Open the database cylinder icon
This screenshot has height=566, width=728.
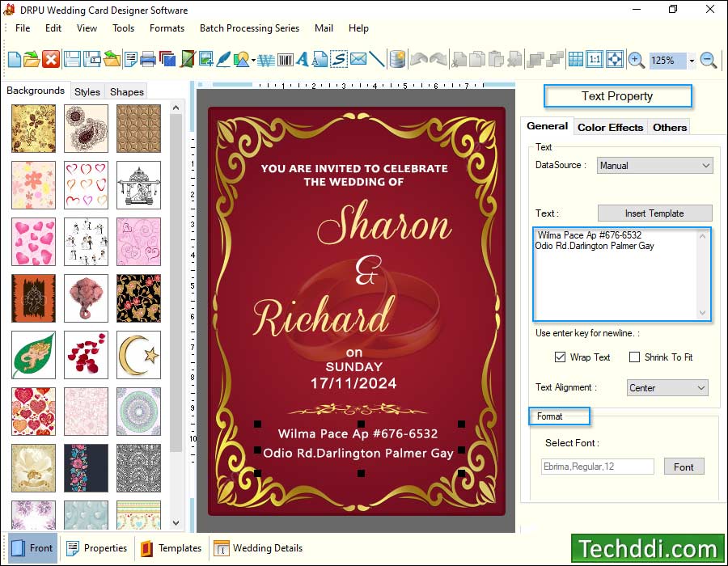397,60
